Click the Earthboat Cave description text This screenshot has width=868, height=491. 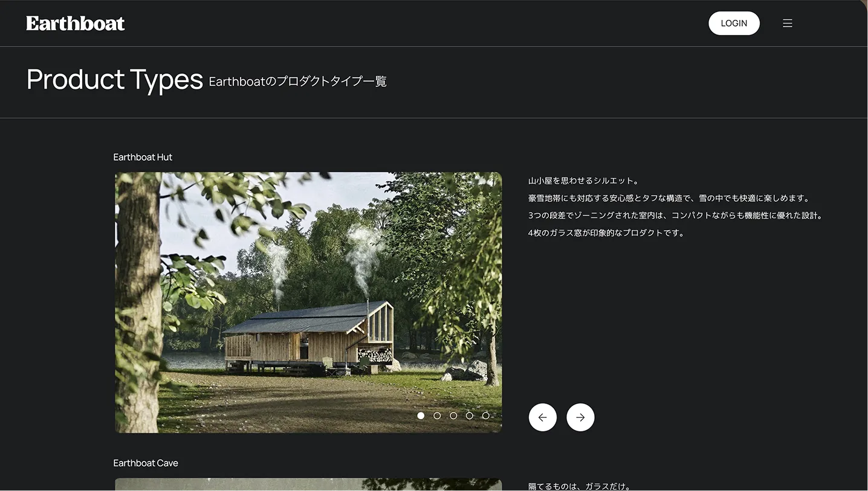click(x=579, y=486)
